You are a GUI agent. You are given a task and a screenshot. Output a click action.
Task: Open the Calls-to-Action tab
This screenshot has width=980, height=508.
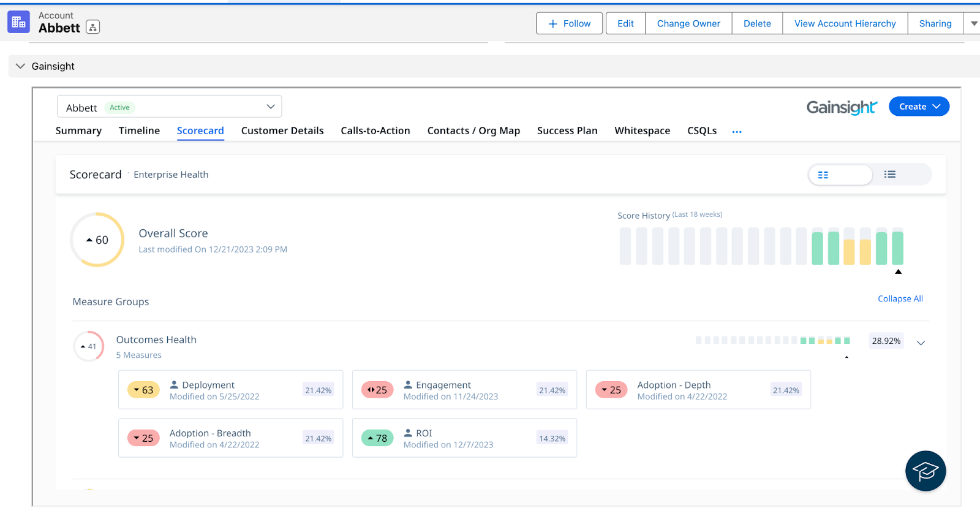[375, 131]
